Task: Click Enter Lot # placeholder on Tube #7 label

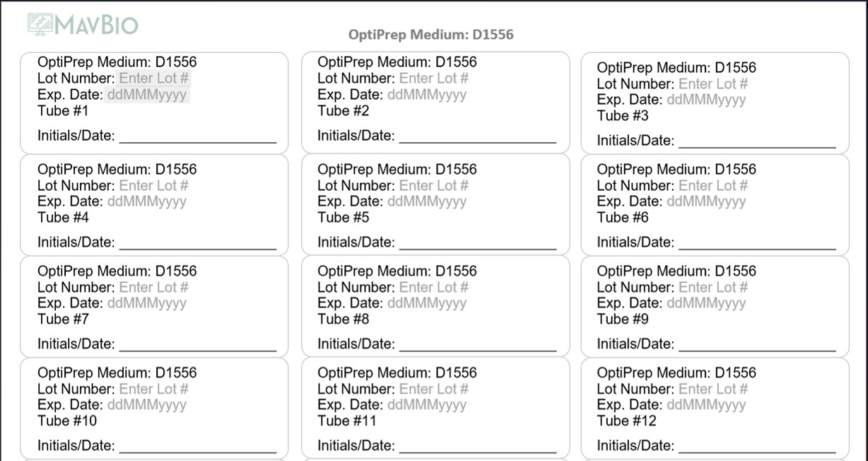Action: pos(153,288)
